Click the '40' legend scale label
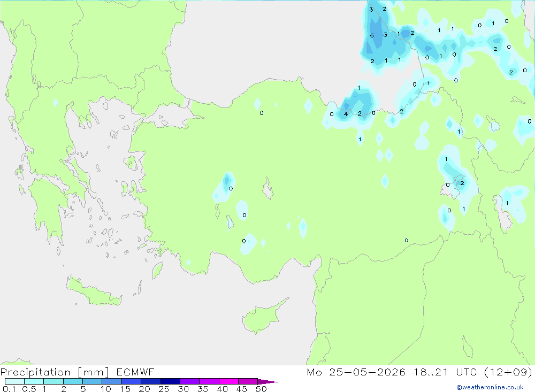This screenshot has width=535, height=392. pyautogui.click(x=222, y=389)
